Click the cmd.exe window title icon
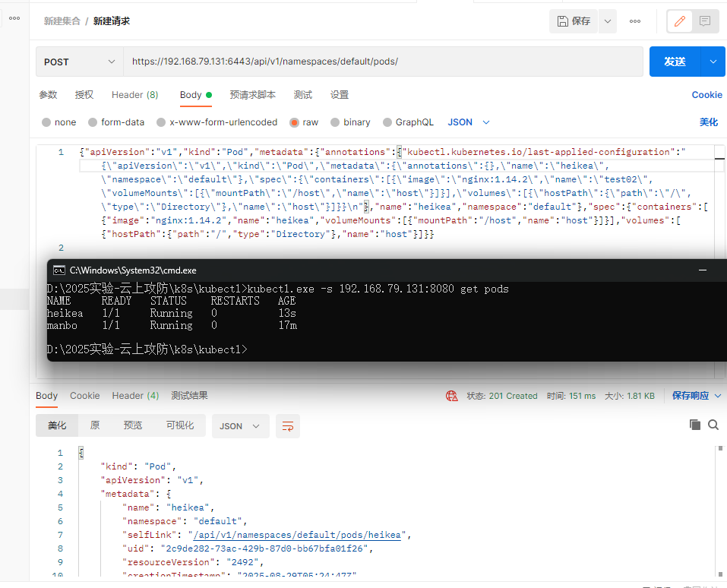Viewport: 727px width, 588px height. [58, 270]
